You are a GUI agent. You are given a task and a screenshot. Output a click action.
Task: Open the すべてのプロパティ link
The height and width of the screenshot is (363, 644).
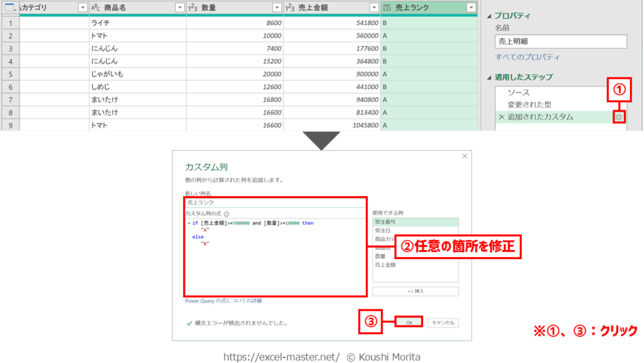[x=527, y=57]
